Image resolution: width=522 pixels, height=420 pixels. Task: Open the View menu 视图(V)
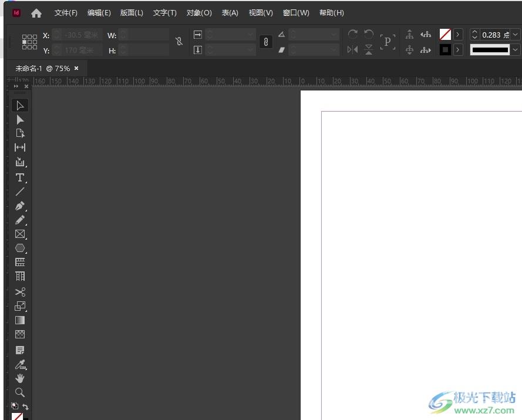click(261, 13)
